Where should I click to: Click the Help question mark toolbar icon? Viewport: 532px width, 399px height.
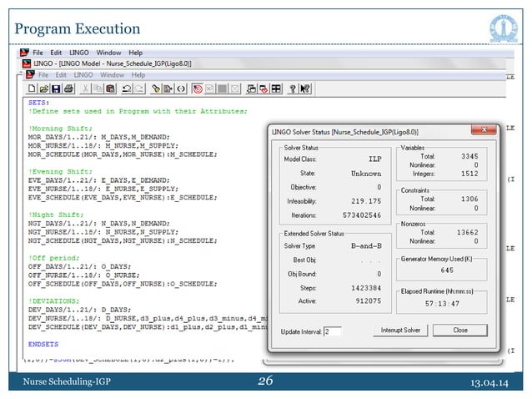pos(292,87)
